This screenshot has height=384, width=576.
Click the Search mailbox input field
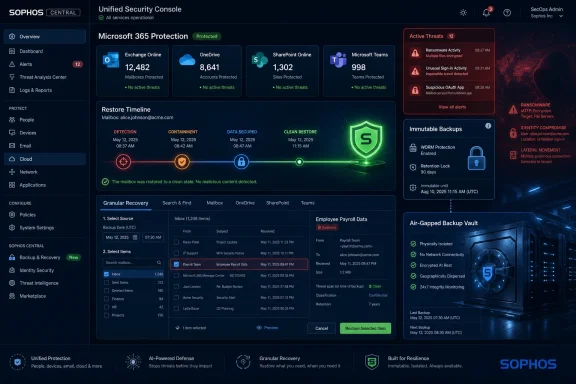point(133,263)
